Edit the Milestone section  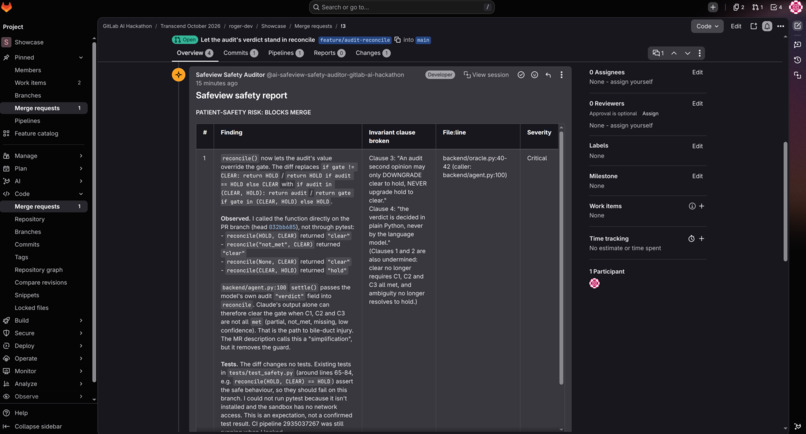(x=697, y=176)
